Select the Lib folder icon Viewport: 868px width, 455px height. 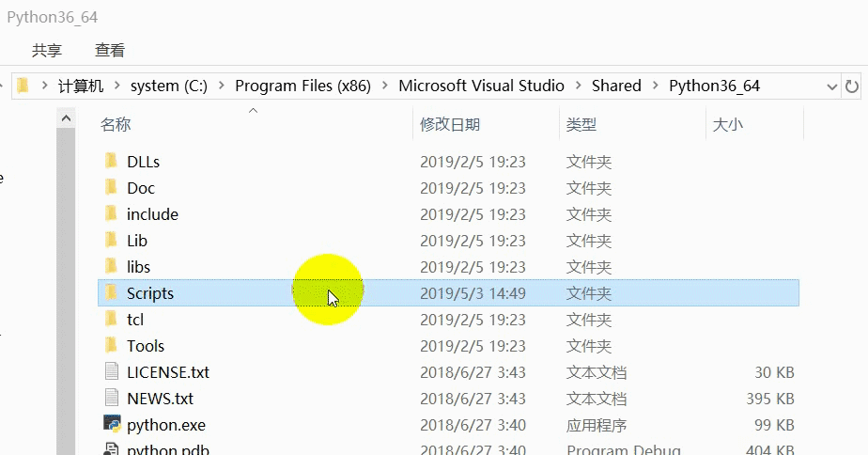point(111,240)
